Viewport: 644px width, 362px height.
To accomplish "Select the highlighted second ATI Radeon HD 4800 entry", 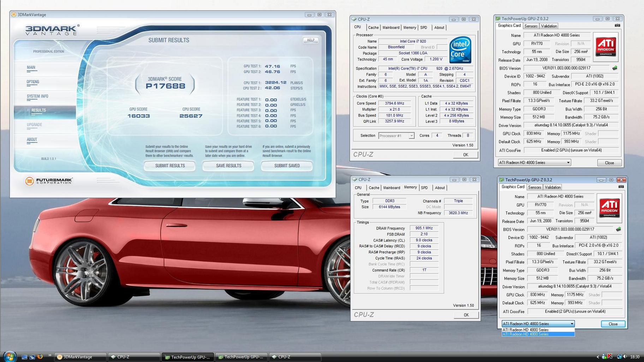I will coord(538,334).
